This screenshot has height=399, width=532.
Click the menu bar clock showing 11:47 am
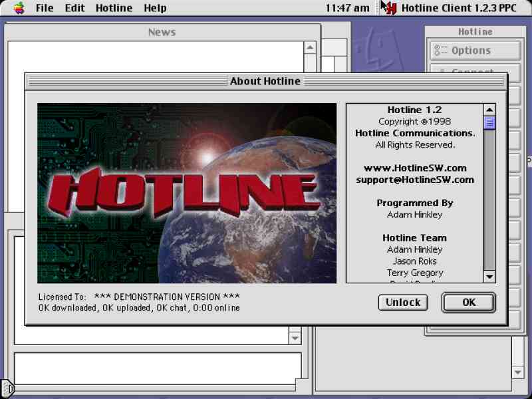(347, 8)
